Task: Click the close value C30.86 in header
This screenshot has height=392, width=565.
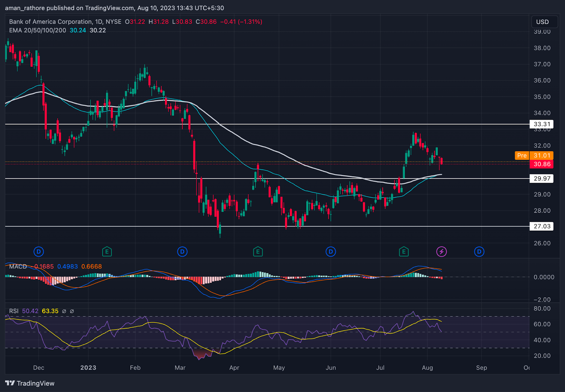Action: click(206, 22)
